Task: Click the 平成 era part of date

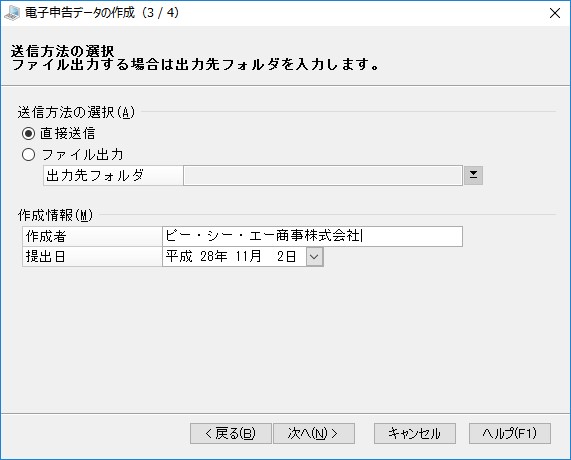Action: (x=179, y=257)
